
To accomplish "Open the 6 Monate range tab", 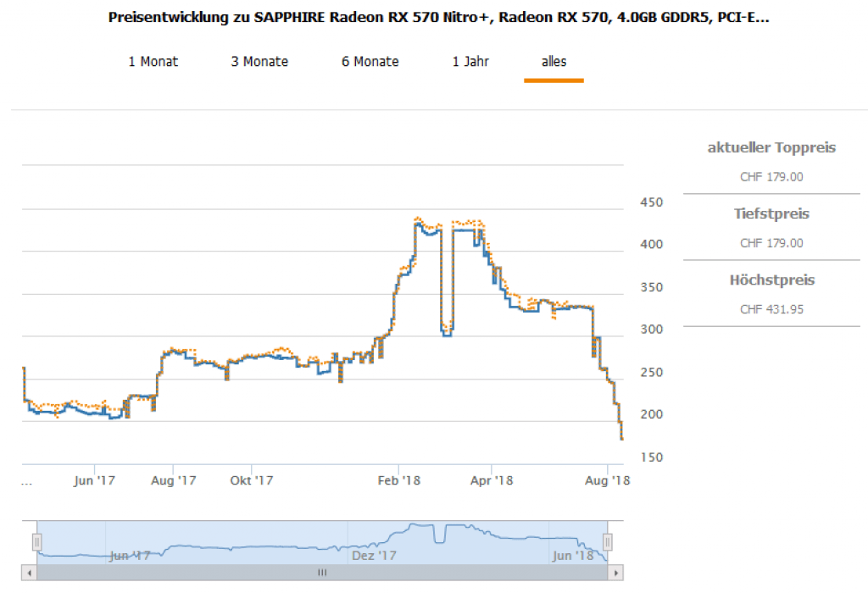I will click(x=370, y=61).
